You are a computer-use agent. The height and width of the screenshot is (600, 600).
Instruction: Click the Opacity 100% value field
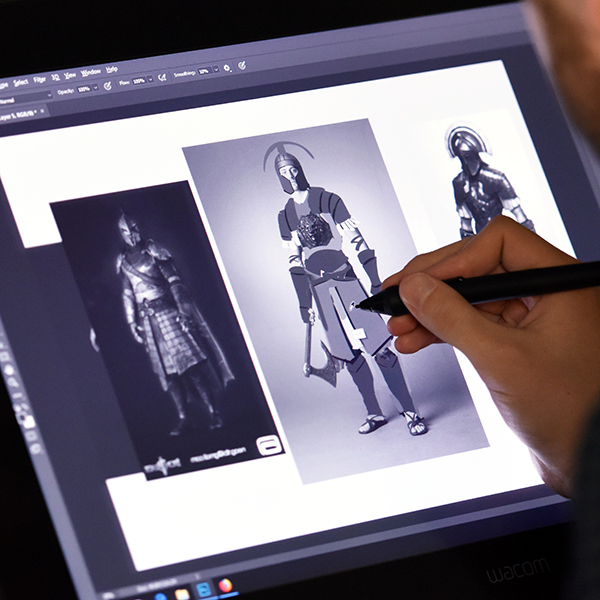tap(84, 89)
